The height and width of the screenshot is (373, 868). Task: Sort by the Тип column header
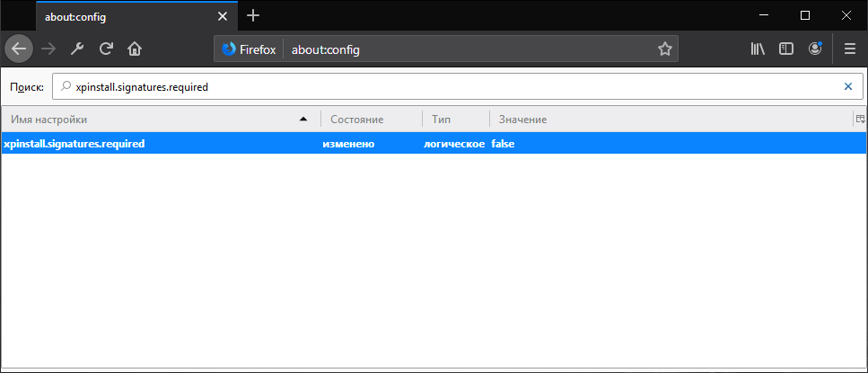pyautogui.click(x=456, y=120)
